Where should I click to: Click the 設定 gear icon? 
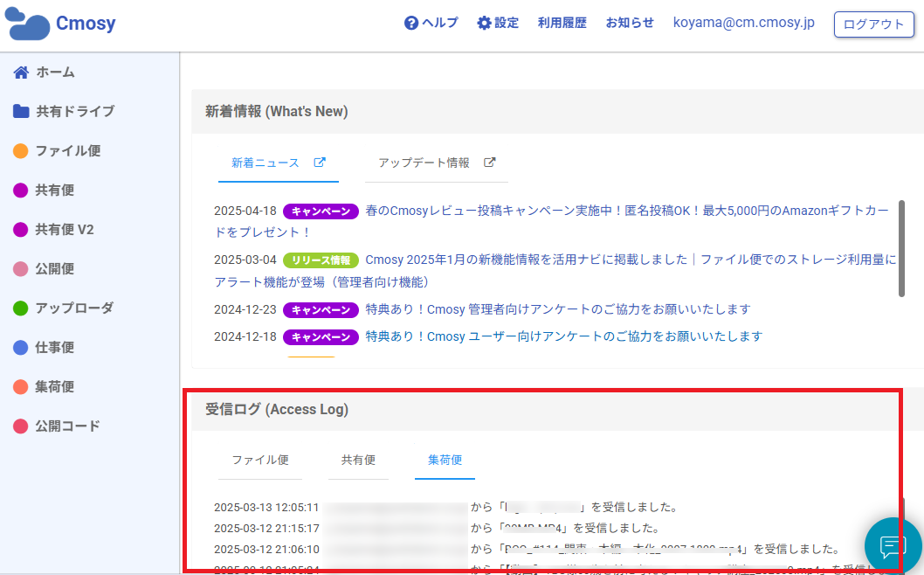[484, 24]
